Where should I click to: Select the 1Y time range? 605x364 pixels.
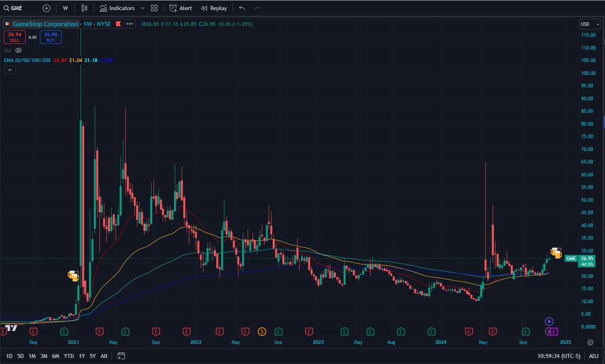pos(82,356)
